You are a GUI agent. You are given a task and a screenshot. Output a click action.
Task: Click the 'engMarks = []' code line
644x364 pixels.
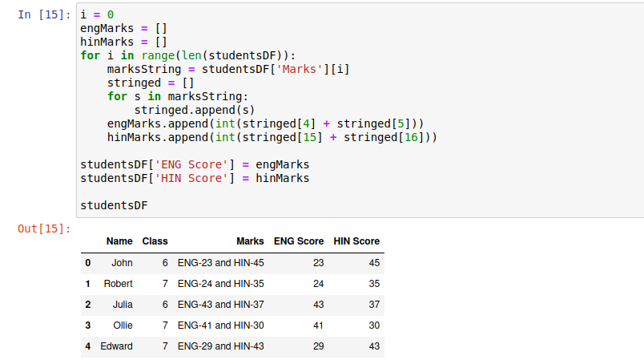pyautogui.click(x=123, y=28)
